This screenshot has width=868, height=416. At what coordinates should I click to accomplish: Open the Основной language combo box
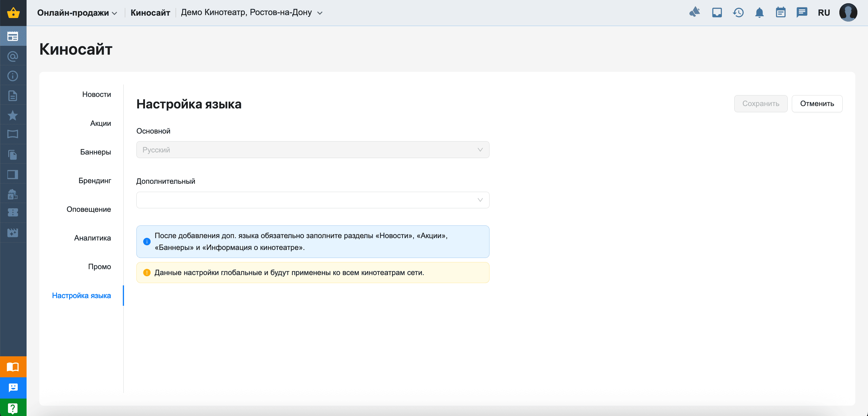coord(312,150)
